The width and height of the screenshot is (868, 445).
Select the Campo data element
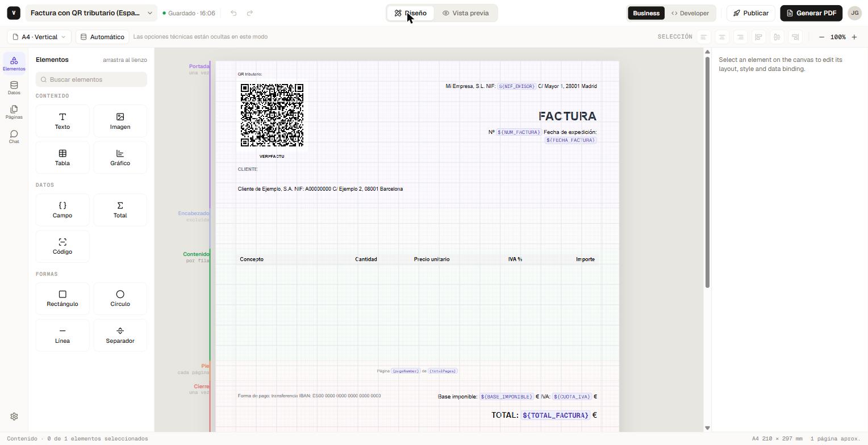point(62,209)
